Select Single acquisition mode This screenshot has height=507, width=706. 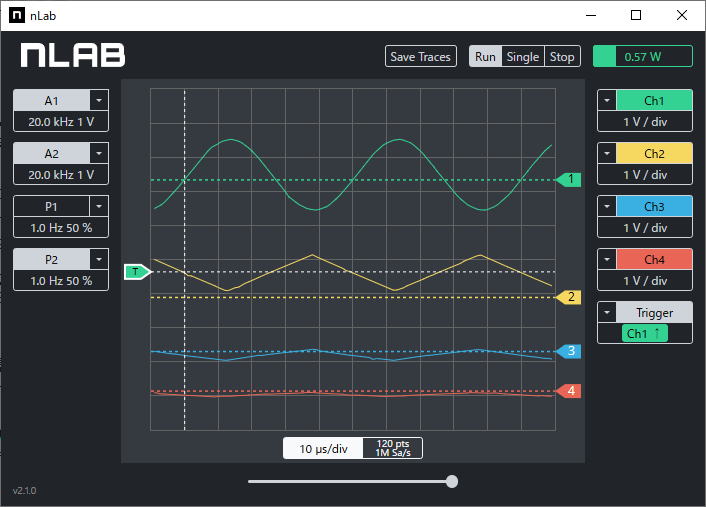(522, 57)
